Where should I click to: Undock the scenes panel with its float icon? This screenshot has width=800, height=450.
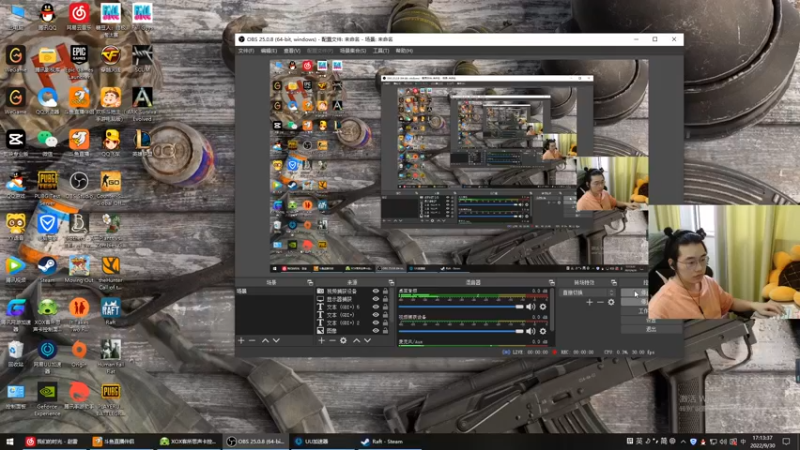[310, 282]
